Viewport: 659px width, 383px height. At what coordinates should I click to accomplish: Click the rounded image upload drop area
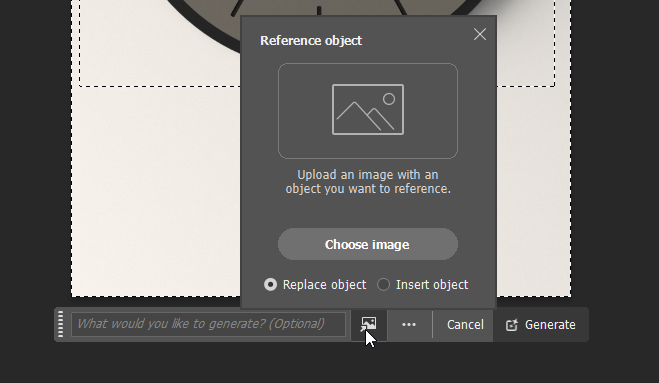pos(368,111)
